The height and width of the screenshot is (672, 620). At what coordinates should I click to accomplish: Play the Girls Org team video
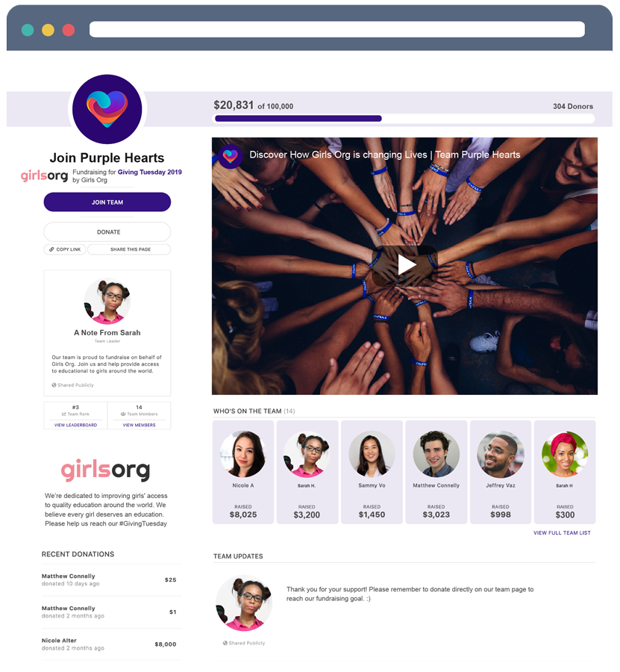pyautogui.click(x=404, y=265)
